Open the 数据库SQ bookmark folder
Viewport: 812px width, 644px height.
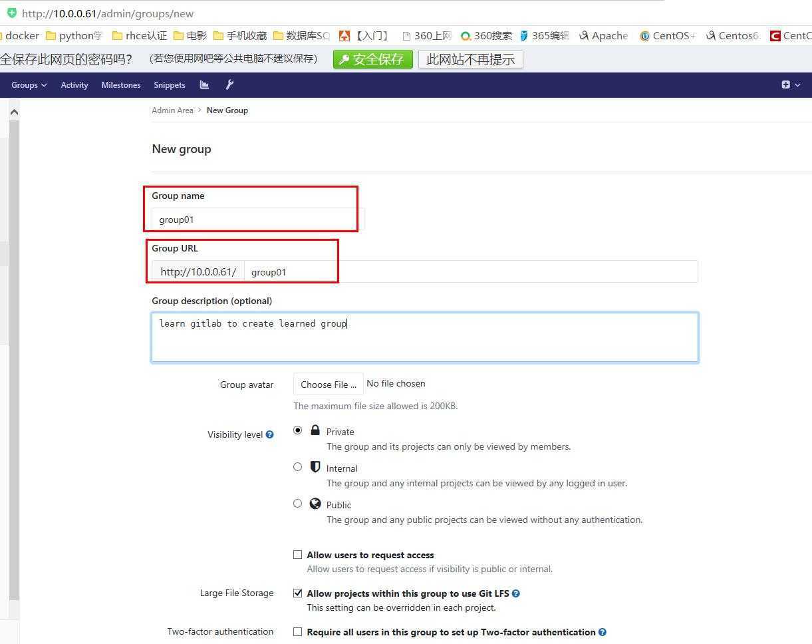click(301, 36)
